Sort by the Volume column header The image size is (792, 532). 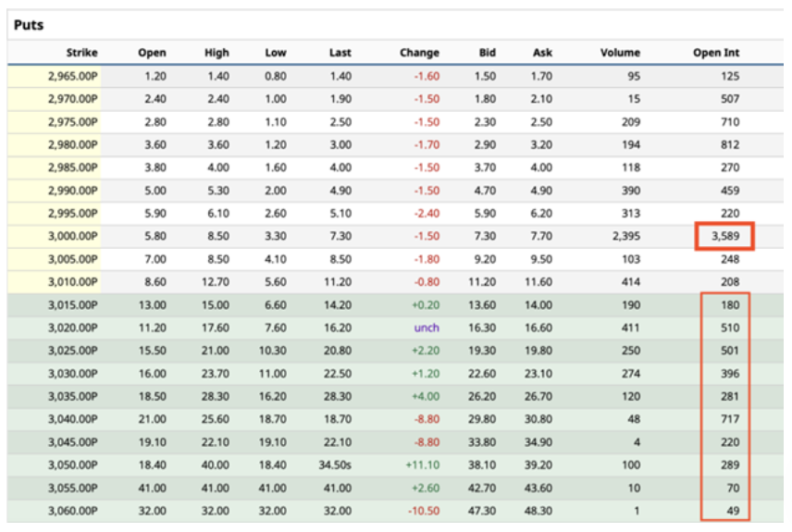pos(620,53)
